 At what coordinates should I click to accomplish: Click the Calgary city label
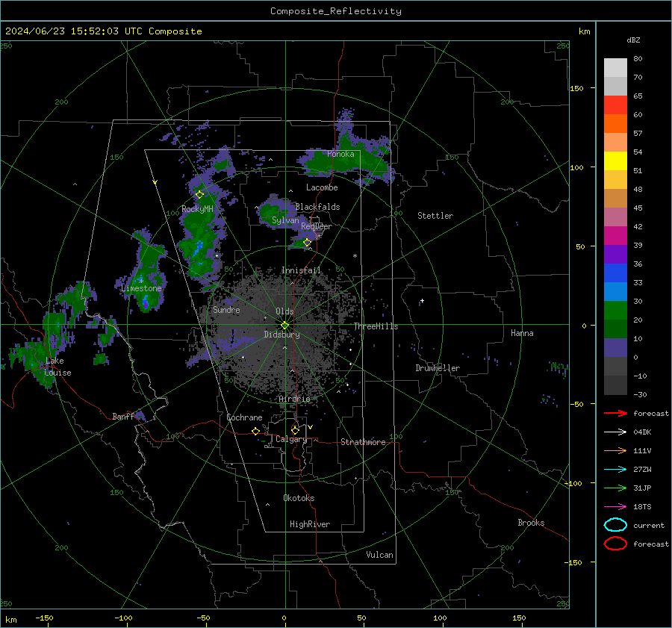tap(291, 439)
